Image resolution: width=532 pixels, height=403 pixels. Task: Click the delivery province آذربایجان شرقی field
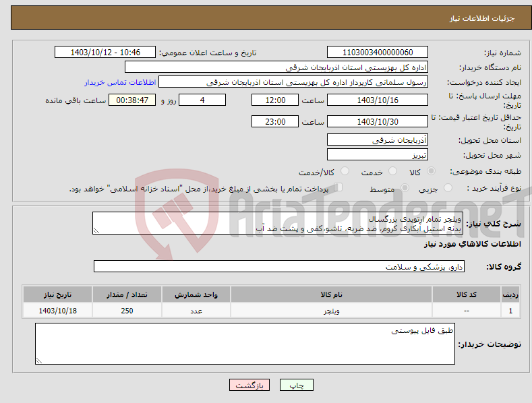click(378, 139)
